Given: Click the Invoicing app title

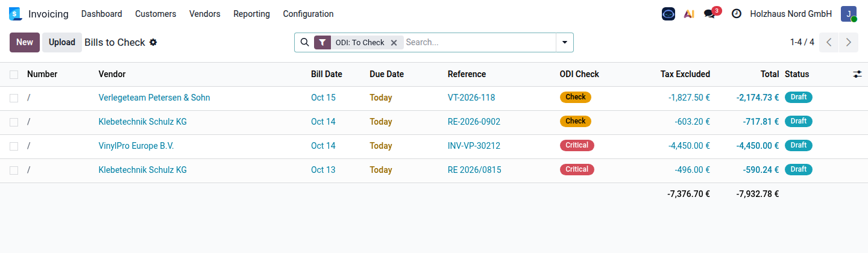Looking at the screenshot, I should tap(48, 14).
